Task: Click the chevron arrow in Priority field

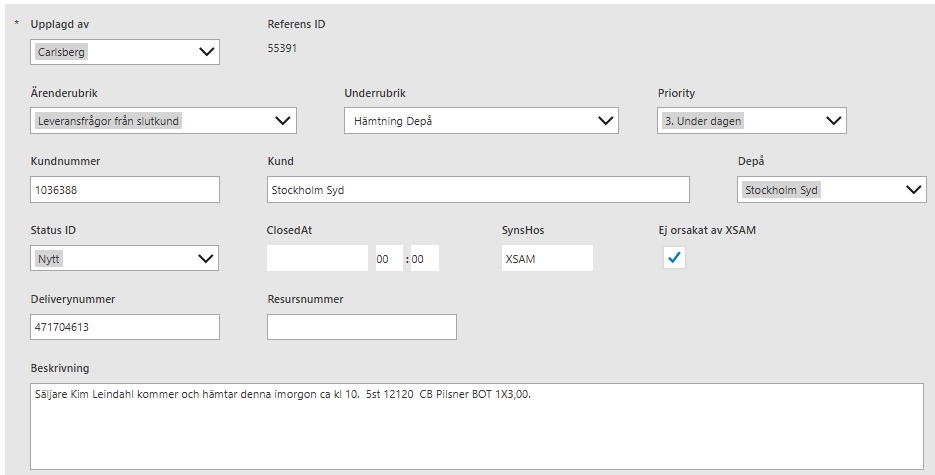Action: (x=834, y=121)
